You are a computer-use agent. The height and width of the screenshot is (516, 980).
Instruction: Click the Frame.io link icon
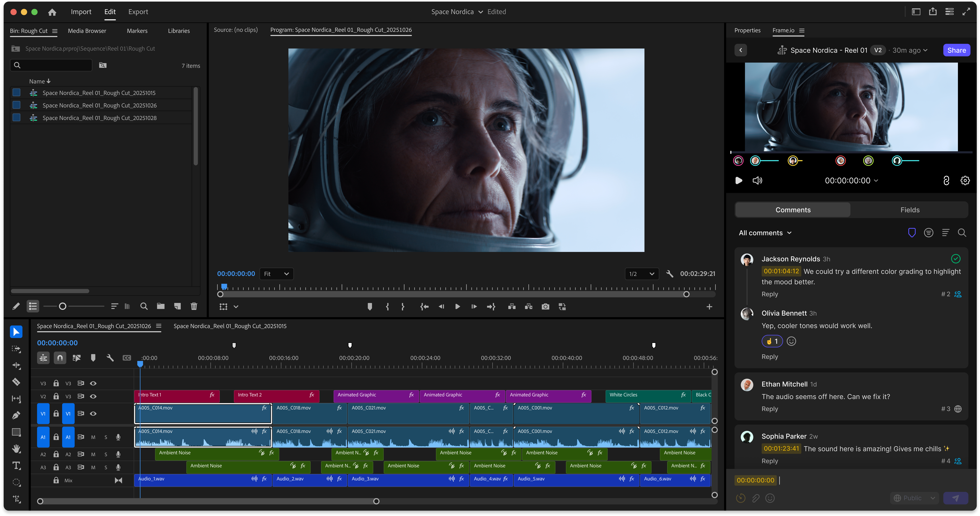point(946,181)
